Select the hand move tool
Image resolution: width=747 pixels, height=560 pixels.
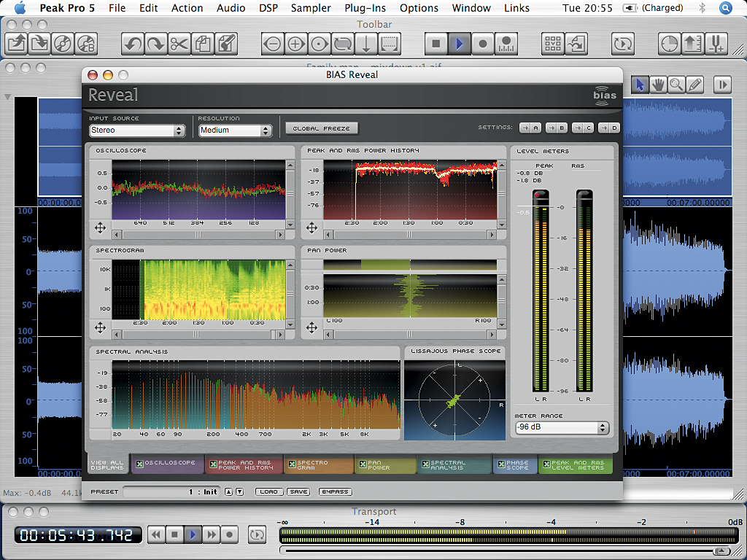(658, 85)
